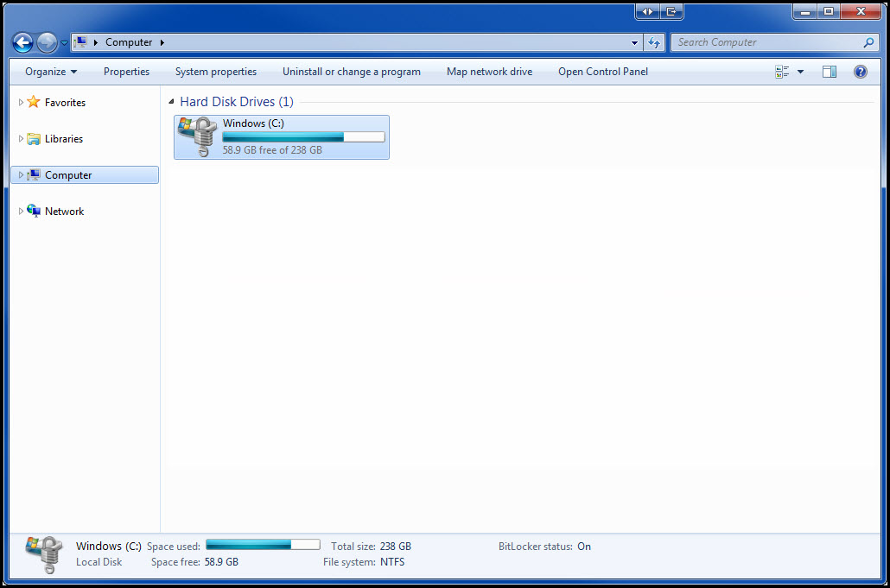Image resolution: width=890 pixels, height=588 pixels.
Task: Click System properties on the toolbar
Action: tap(215, 72)
